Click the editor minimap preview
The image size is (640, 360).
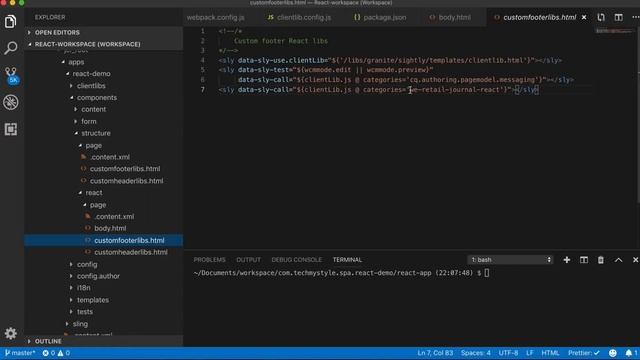pos(613,31)
